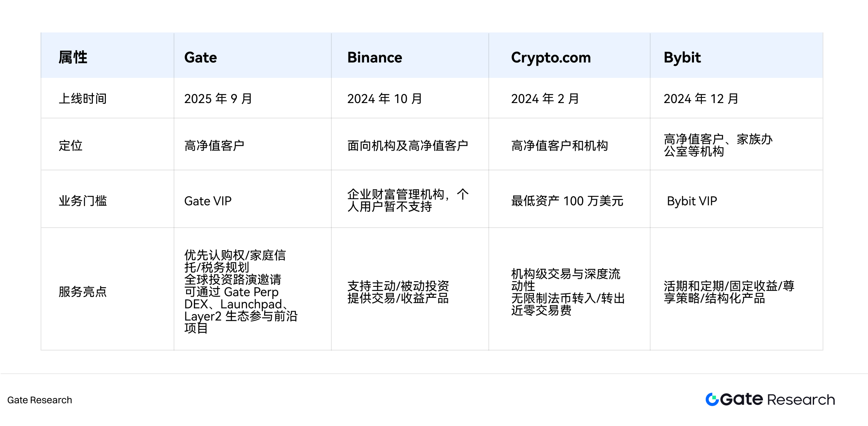868x426 pixels.
Task: Click the Gate Research footer text at left
Action: 40,400
